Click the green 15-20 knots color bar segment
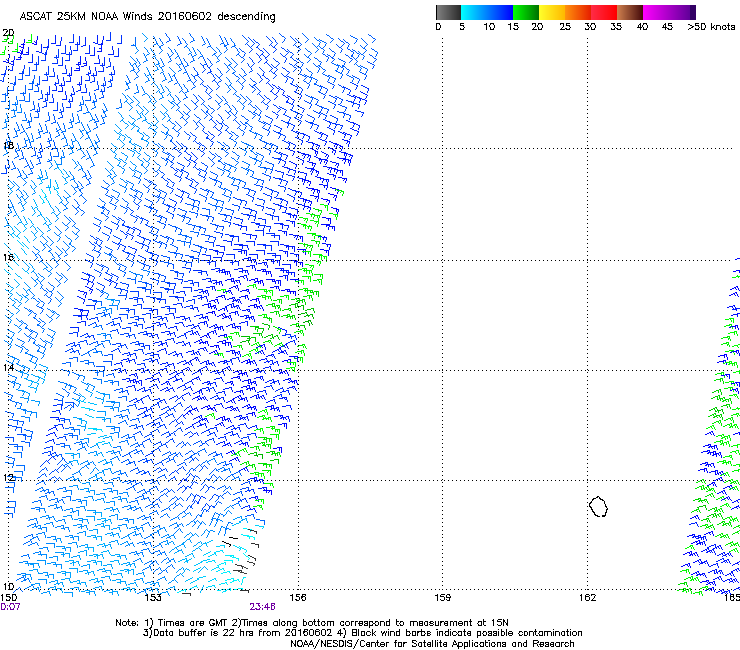The image size is (740, 650). (526, 12)
